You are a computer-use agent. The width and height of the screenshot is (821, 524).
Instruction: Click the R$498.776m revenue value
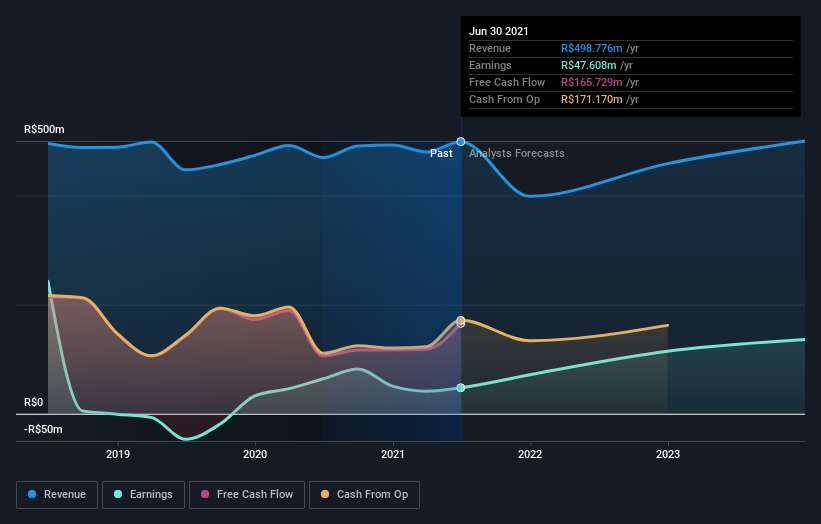pyautogui.click(x=592, y=49)
